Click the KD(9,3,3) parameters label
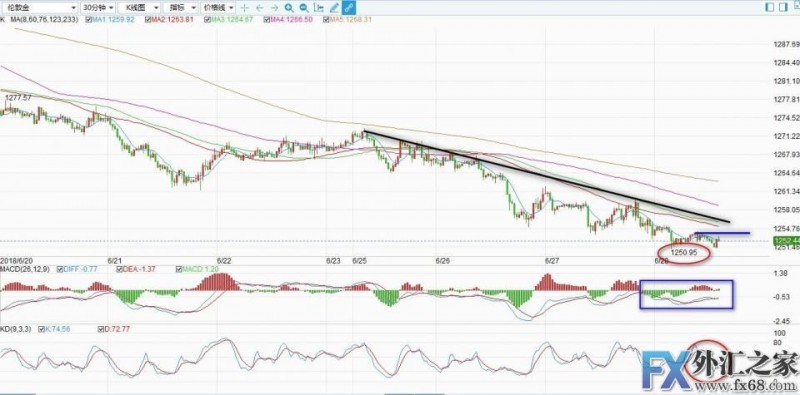The image size is (800, 395). [x=16, y=329]
